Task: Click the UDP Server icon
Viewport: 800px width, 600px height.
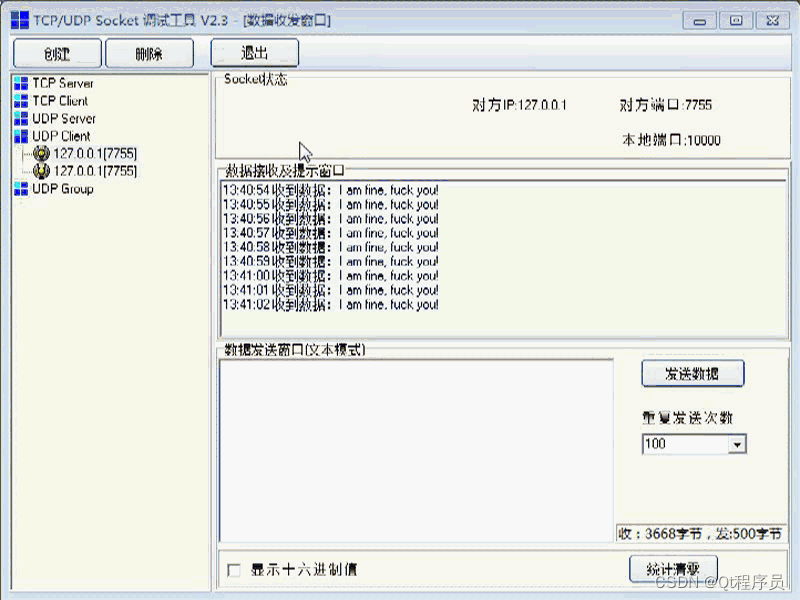Action: [x=22, y=119]
